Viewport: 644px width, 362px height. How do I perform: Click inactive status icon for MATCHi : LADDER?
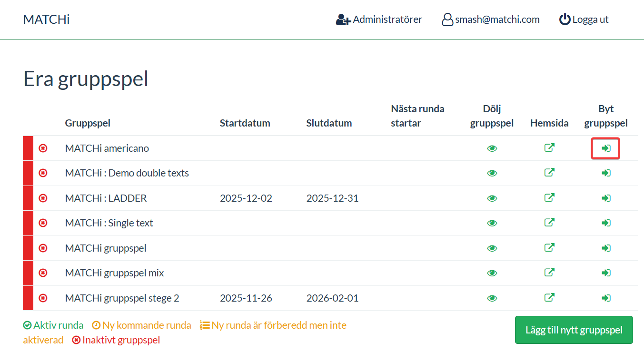(x=43, y=198)
